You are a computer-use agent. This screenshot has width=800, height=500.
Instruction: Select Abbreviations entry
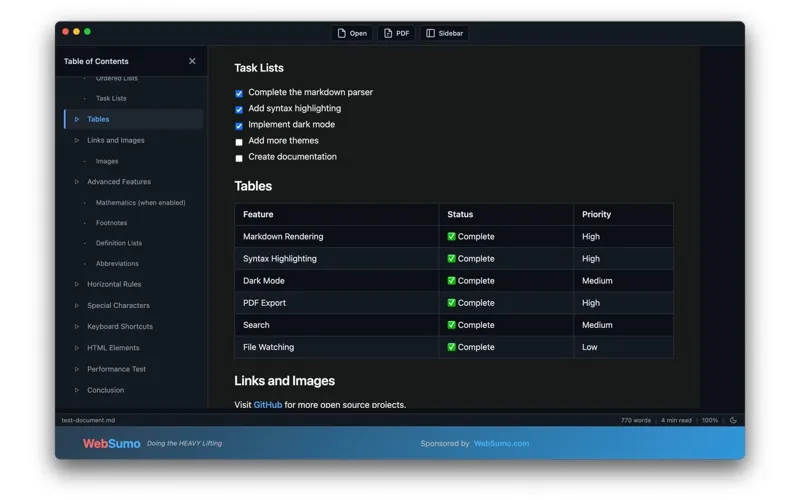point(117,264)
